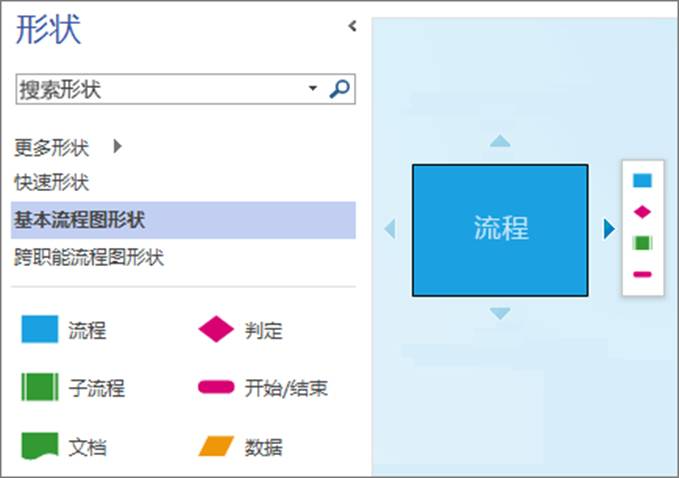Choose pink terminator in quick shapes toolbar
679x478 pixels.
click(642, 273)
